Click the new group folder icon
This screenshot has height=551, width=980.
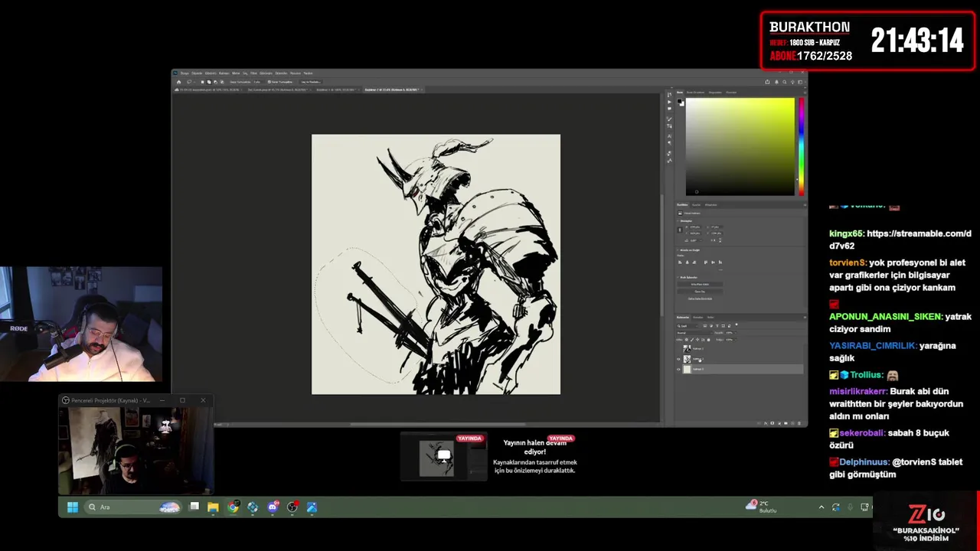[x=786, y=423]
